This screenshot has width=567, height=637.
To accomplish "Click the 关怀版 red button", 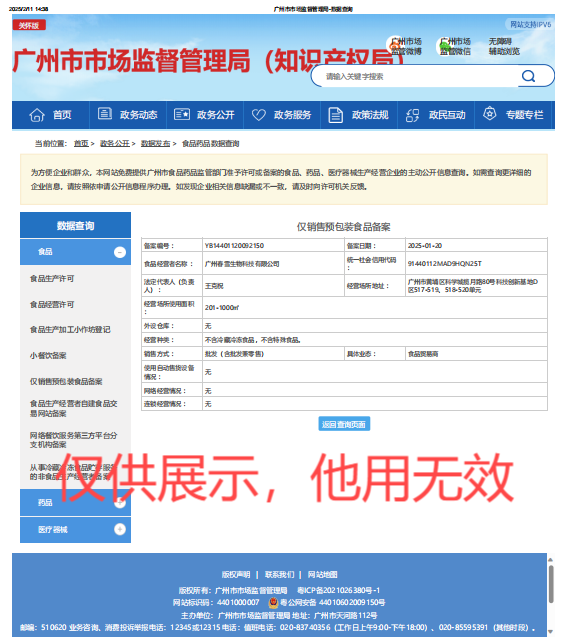I will click(x=29, y=26).
